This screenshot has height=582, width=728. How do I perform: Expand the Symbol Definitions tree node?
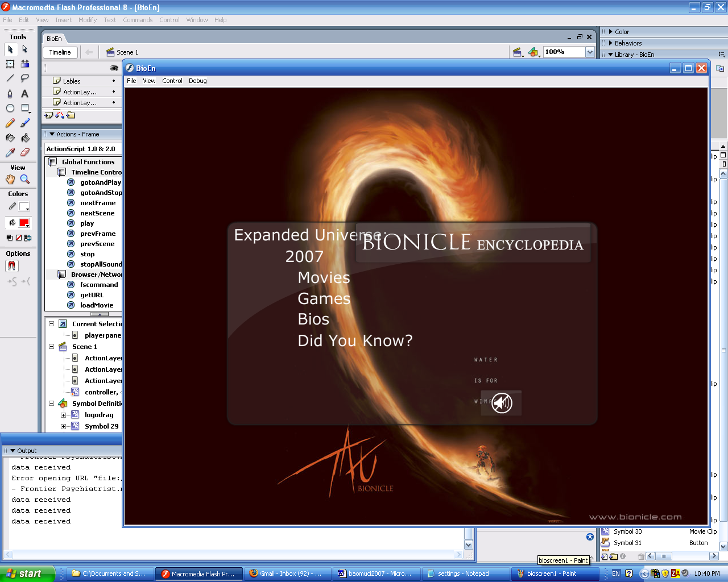pyautogui.click(x=51, y=404)
